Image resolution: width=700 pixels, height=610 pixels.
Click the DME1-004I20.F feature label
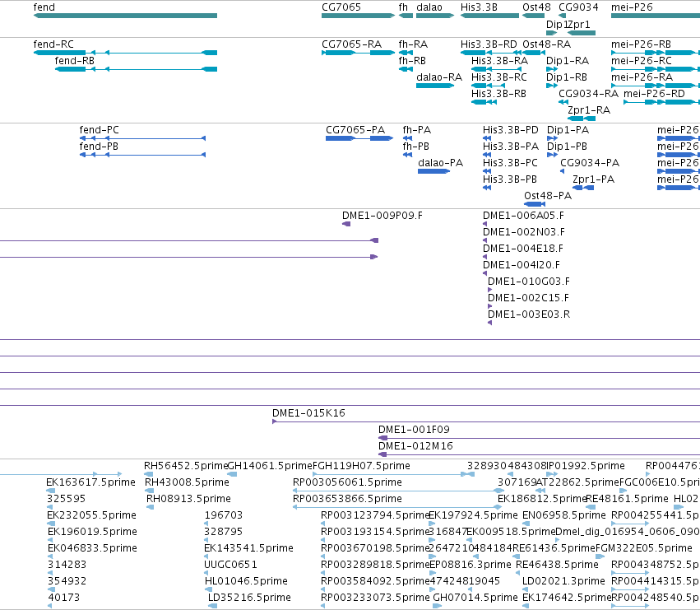[x=522, y=265]
